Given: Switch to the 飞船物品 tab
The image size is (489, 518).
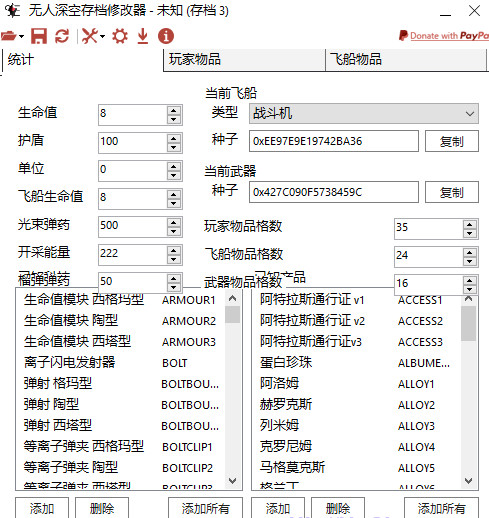Looking at the screenshot, I should [406, 60].
